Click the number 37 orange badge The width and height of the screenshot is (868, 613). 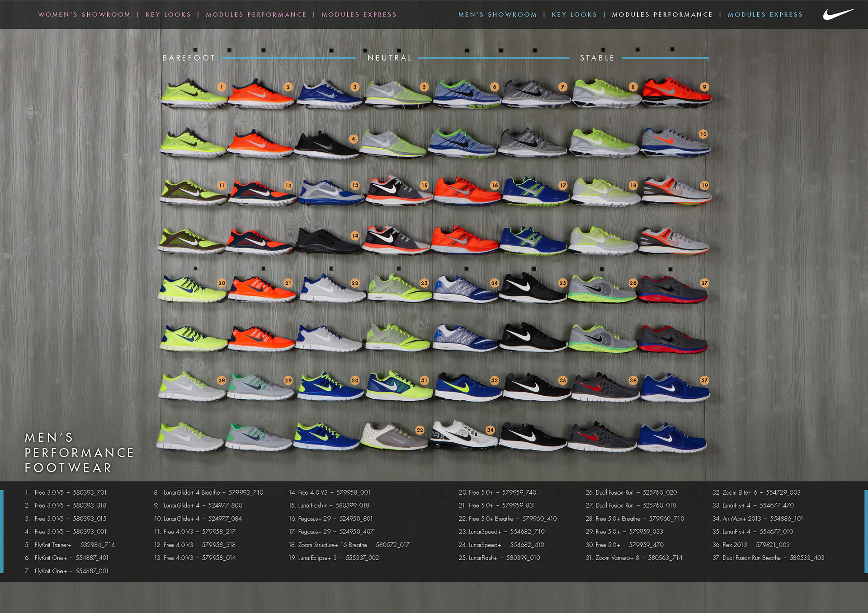coord(704,380)
